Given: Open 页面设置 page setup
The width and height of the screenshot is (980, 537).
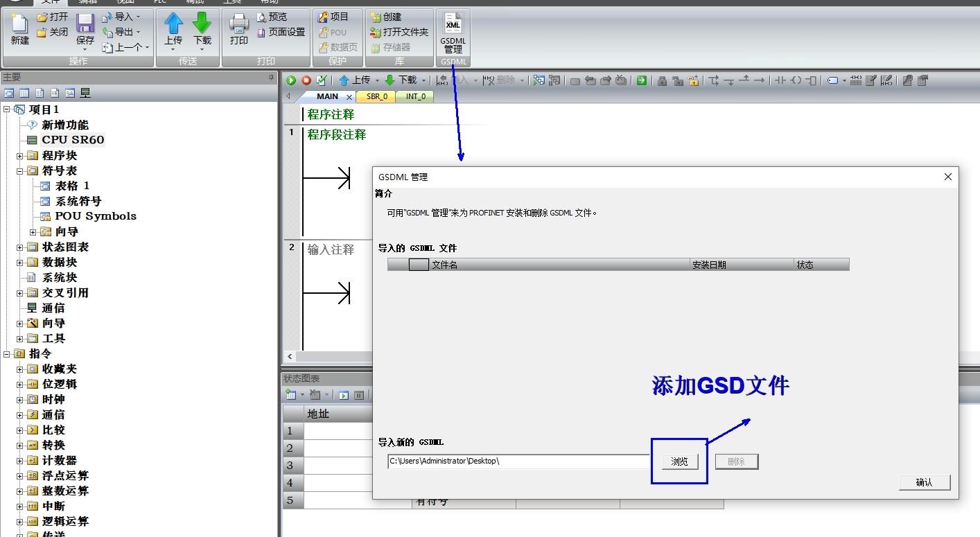Looking at the screenshot, I should tap(281, 32).
